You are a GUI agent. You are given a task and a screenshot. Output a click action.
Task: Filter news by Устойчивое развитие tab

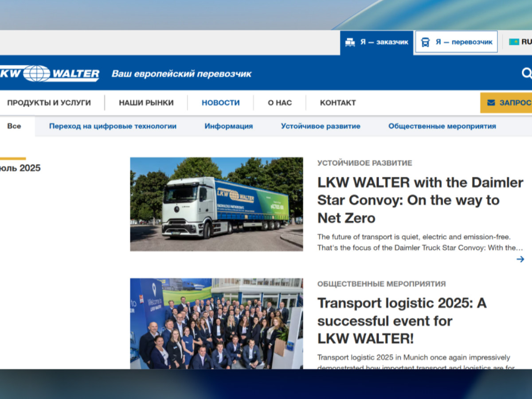click(321, 126)
